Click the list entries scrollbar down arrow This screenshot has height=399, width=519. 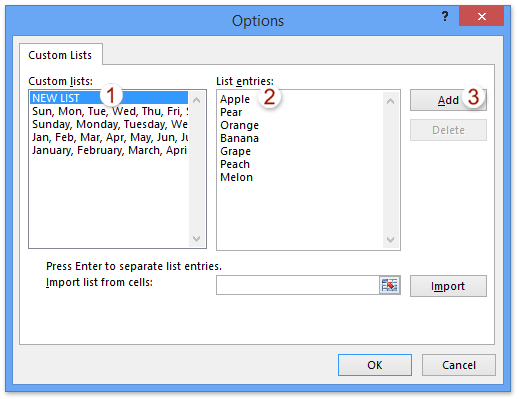point(391,239)
